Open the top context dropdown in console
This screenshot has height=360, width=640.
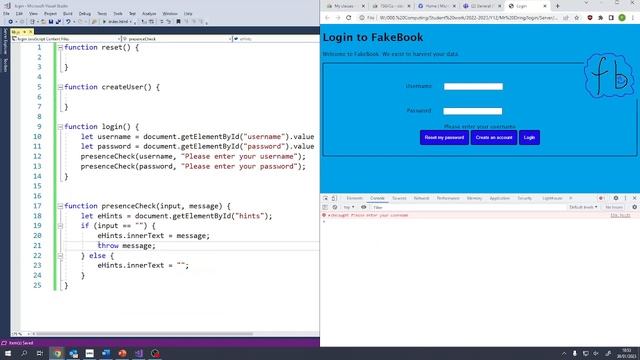[x=349, y=207]
